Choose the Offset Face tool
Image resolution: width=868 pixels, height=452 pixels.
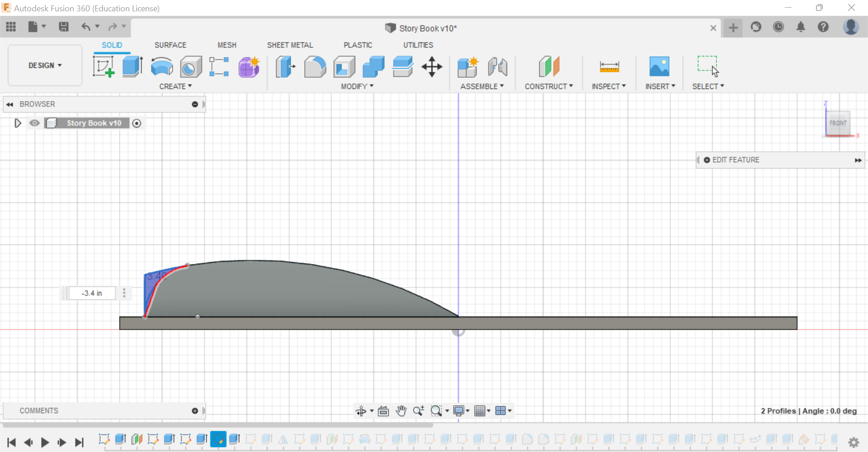point(403,66)
